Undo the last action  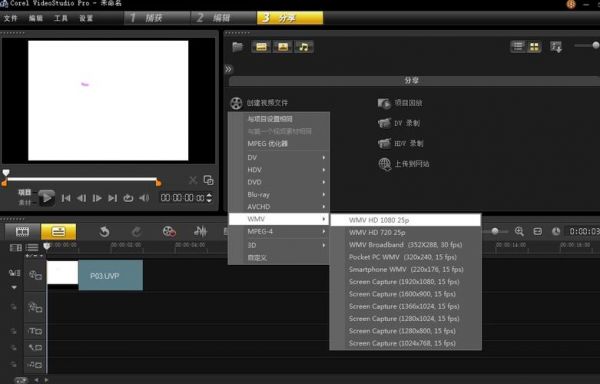pos(104,231)
